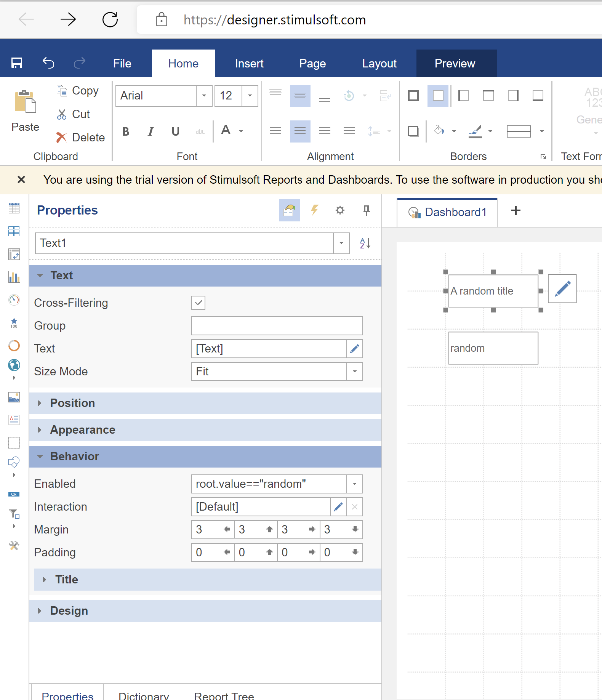
Task: Switch to the Insert ribbon tab
Action: tap(249, 64)
